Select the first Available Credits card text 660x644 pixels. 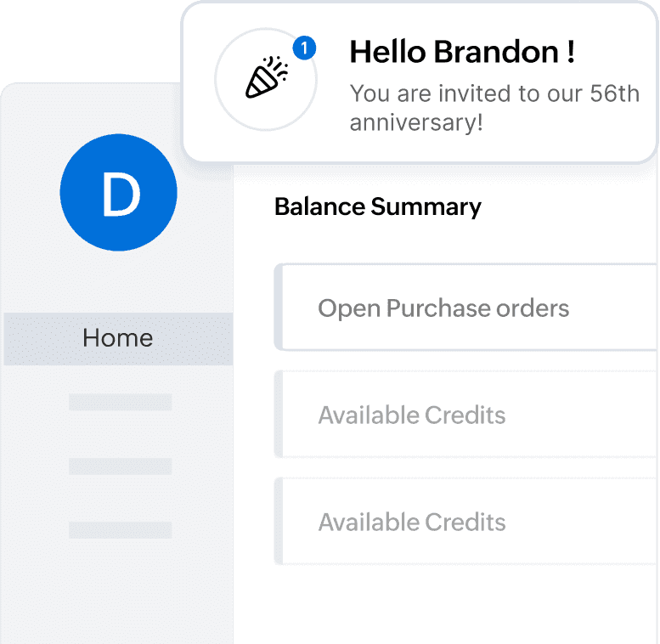pos(412,415)
